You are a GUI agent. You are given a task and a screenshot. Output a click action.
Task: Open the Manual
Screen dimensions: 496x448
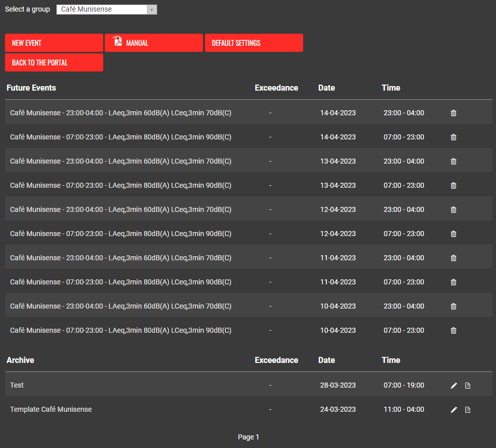154,43
